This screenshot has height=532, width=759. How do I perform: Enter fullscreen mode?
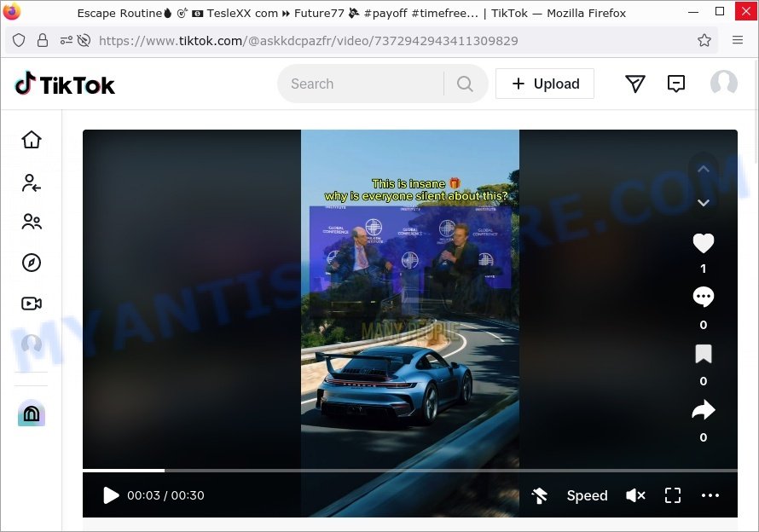[x=673, y=495]
